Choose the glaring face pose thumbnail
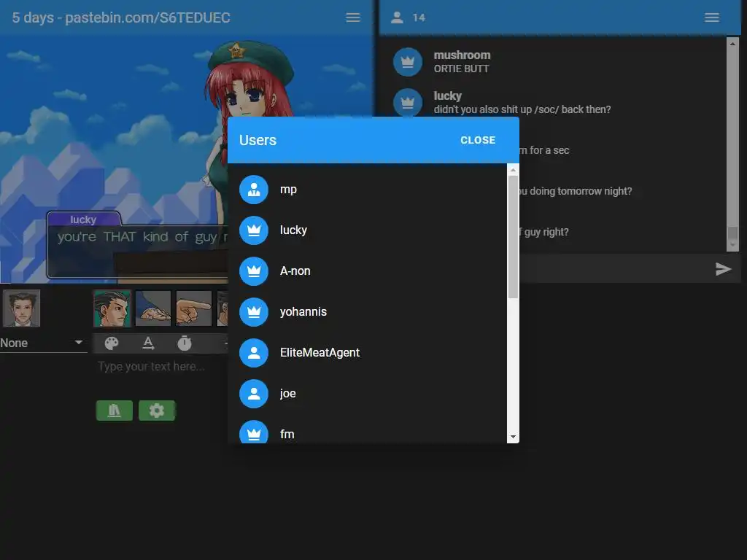The width and height of the screenshot is (747, 560). click(x=112, y=308)
